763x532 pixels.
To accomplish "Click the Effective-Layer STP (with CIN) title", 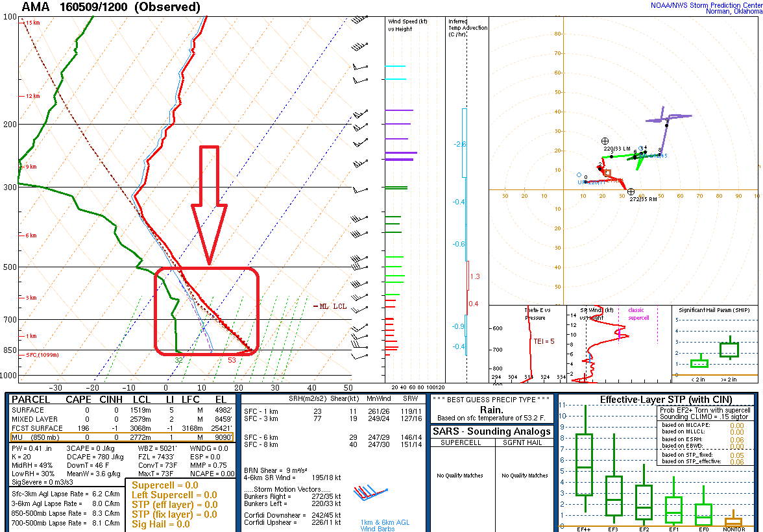I will tap(657, 400).
